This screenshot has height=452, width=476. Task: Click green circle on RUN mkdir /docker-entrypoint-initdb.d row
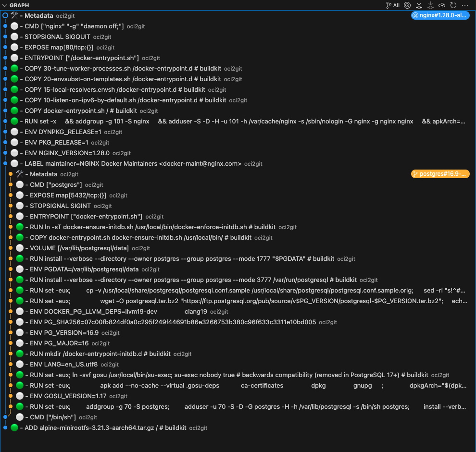[x=20, y=354]
